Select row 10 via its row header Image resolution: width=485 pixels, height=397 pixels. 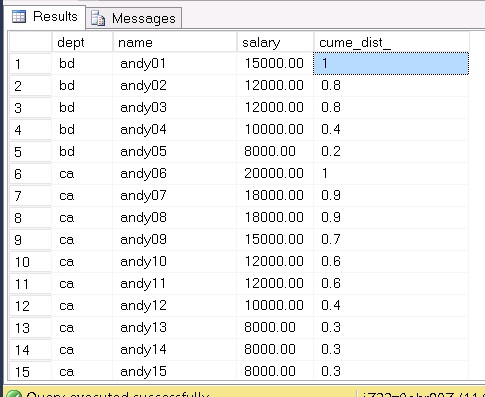pos(30,262)
